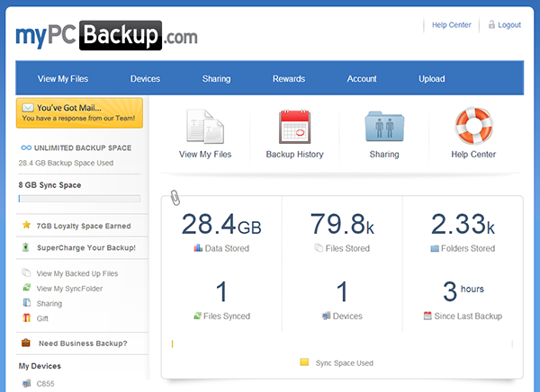Click the sync space usage bar in stats panel
This screenshot has width=540, height=392.
pyautogui.click(x=342, y=343)
